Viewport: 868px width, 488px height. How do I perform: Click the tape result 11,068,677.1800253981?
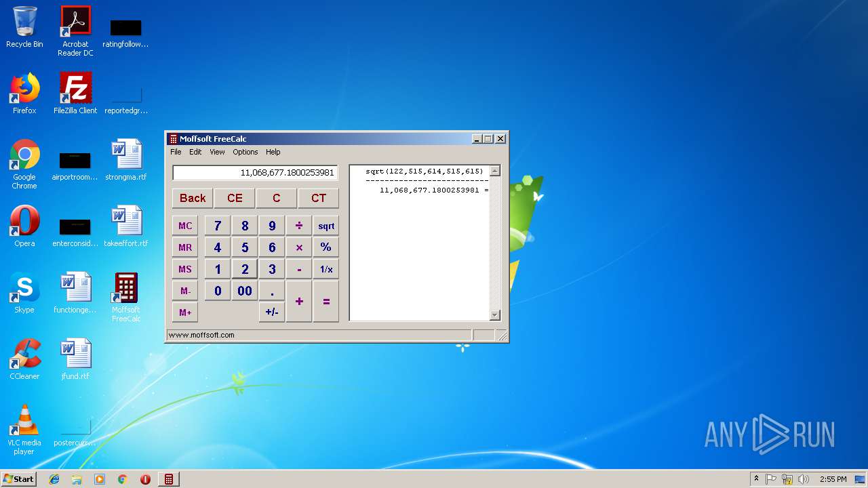(430, 190)
